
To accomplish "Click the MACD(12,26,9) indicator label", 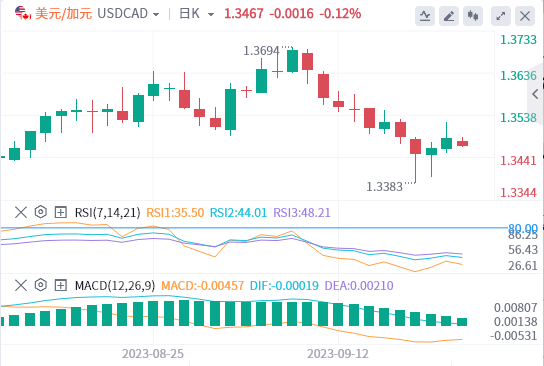I will 115,286.
